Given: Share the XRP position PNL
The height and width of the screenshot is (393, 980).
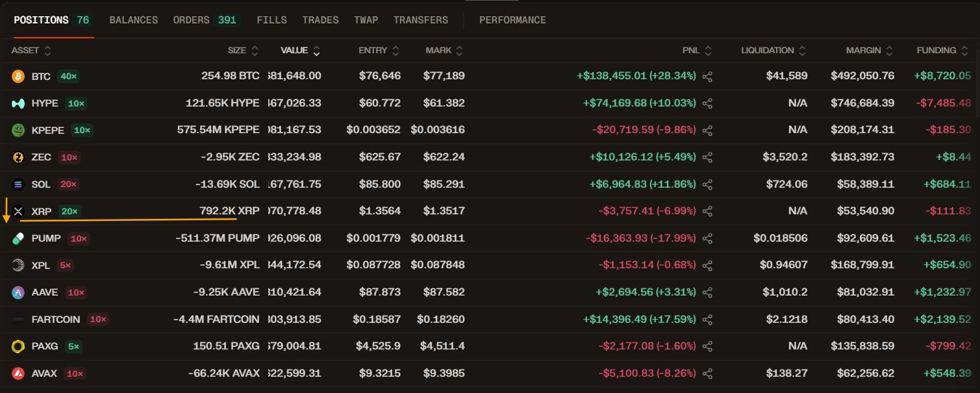Looking at the screenshot, I should (x=708, y=211).
